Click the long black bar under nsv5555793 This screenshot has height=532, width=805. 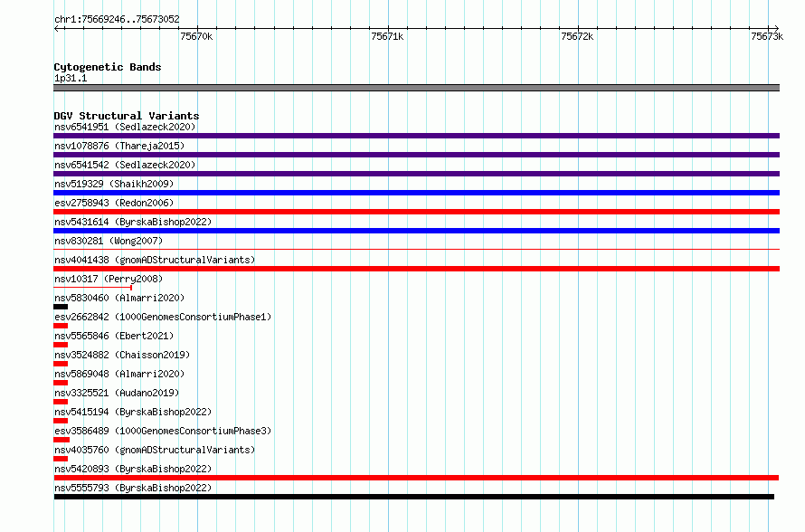pos(414,497)
